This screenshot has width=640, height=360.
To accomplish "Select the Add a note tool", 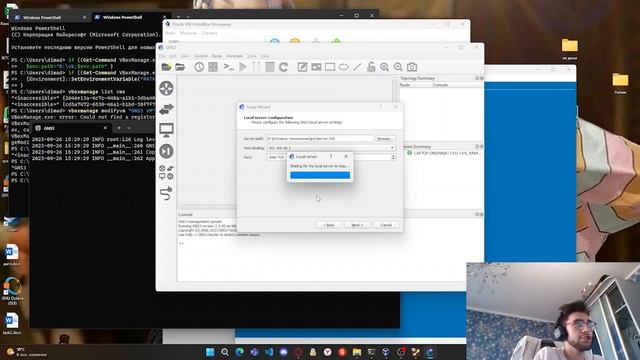I will (x=302, y=67).
